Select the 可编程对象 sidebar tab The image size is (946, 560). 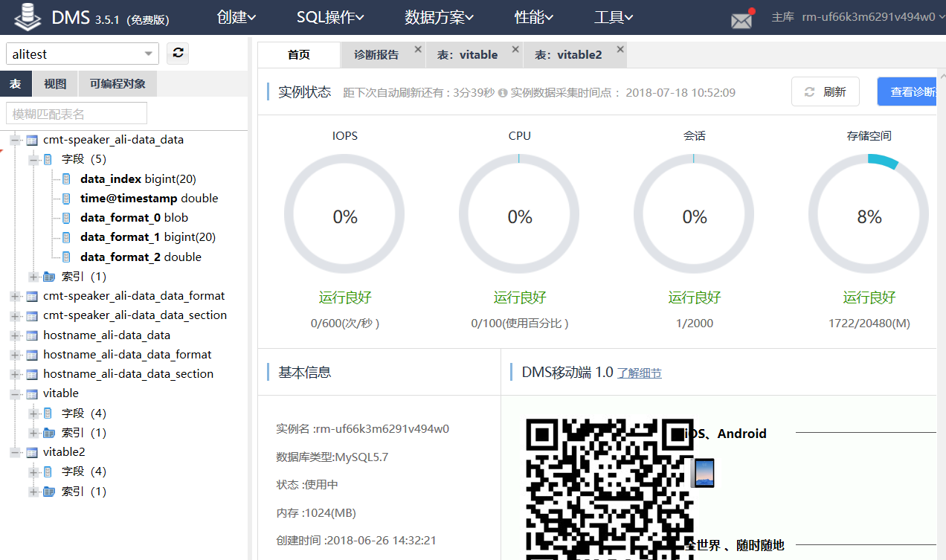(x=118, y=84)
